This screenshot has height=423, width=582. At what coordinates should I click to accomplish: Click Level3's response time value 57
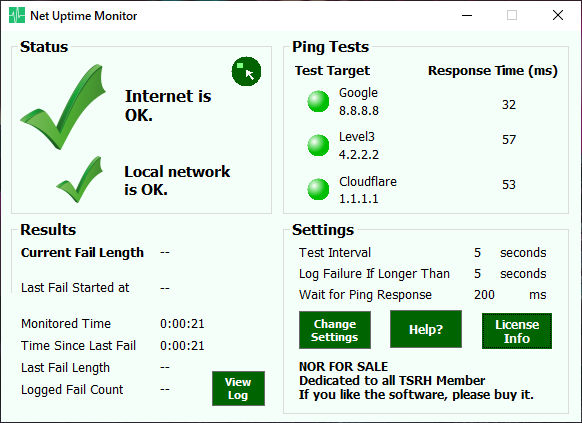click(509, 140)
